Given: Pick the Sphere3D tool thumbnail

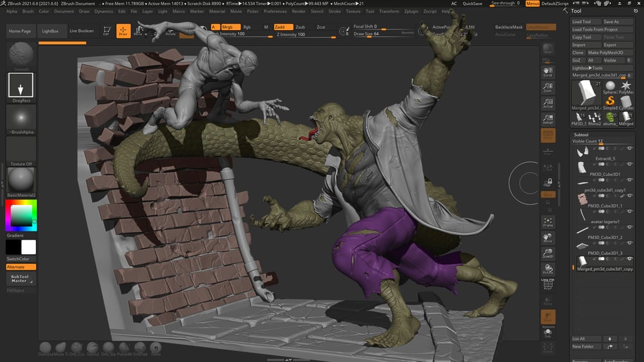Looking at the screenshot, I should [x=610, y=87].
